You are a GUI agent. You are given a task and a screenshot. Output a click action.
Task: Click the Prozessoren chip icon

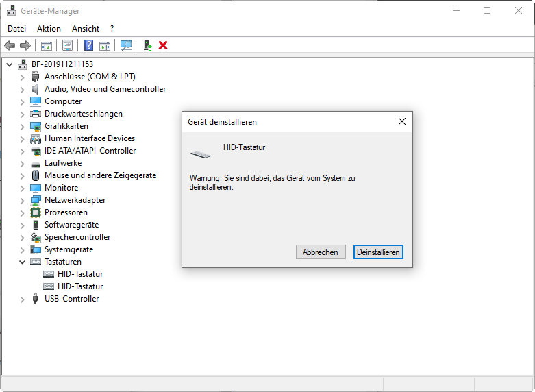point(36,212)
